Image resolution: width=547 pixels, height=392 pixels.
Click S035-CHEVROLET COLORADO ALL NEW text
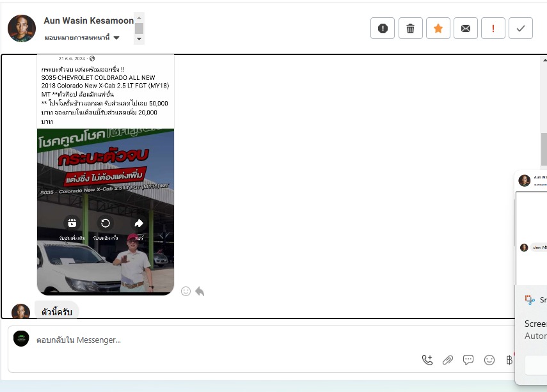tap(98, 77)
